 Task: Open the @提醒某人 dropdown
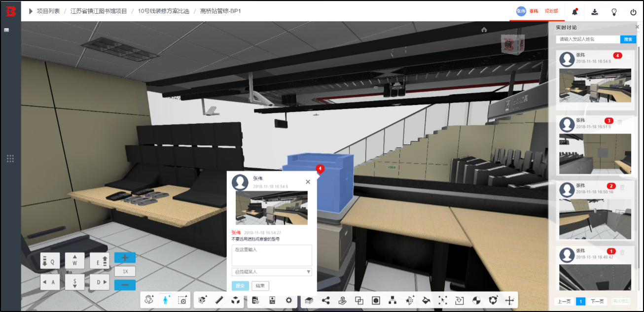[x=272, y=272]
